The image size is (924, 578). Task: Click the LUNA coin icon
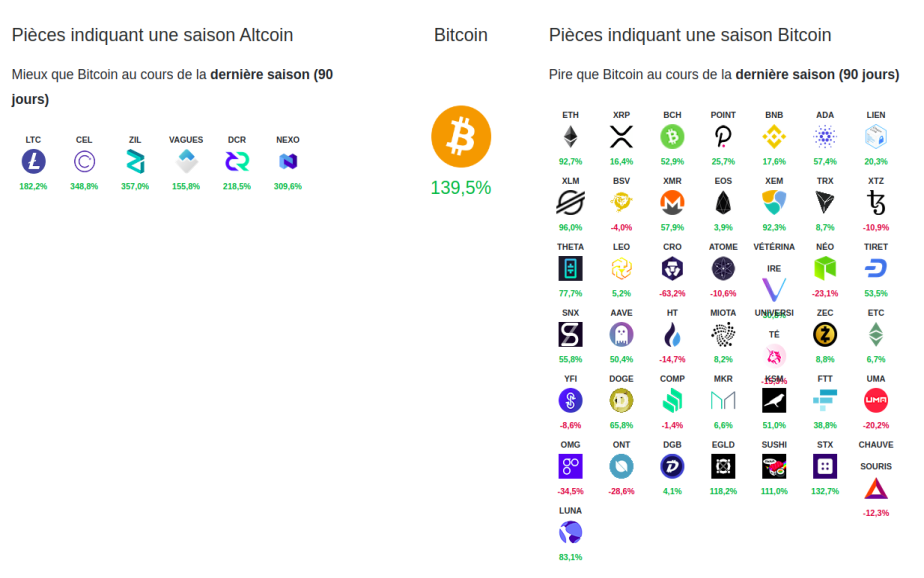click(x=570, y=533)
